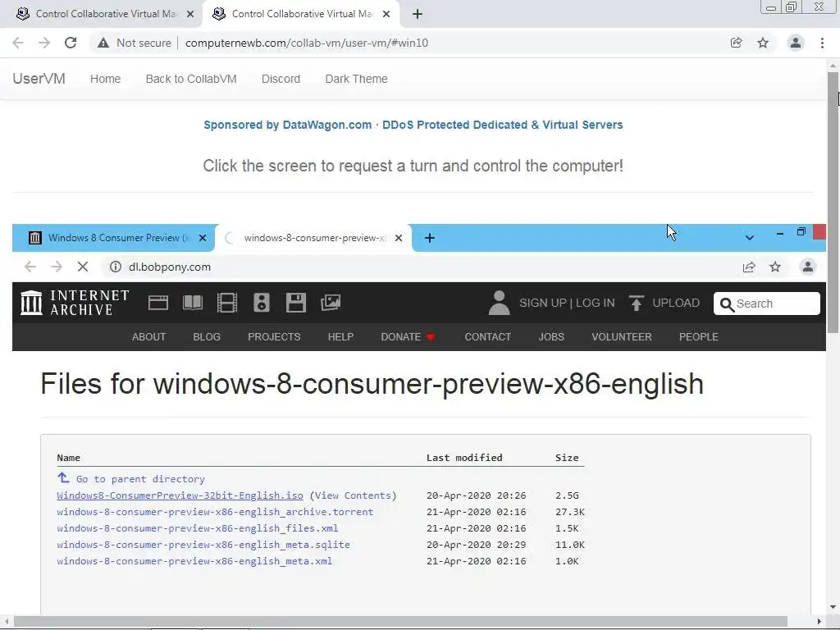Click the UPLOAD button
Viewport: 840px width, 630px height.
point(664,304)
